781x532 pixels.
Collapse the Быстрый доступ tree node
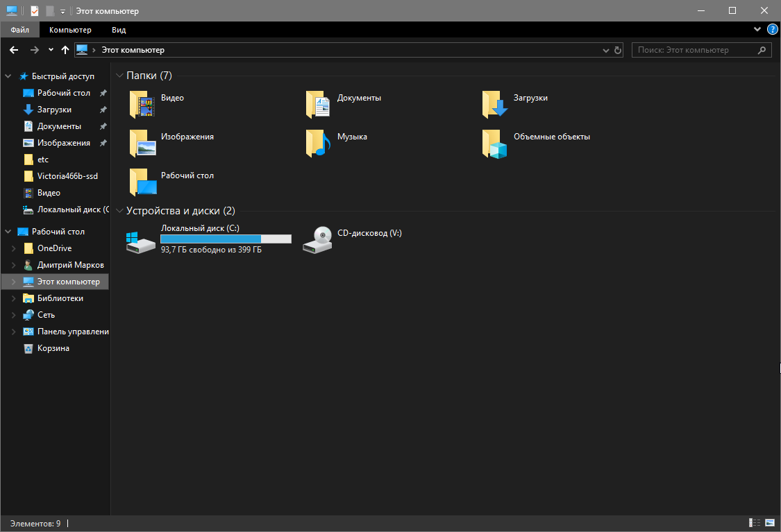click(x=8, y=76)
